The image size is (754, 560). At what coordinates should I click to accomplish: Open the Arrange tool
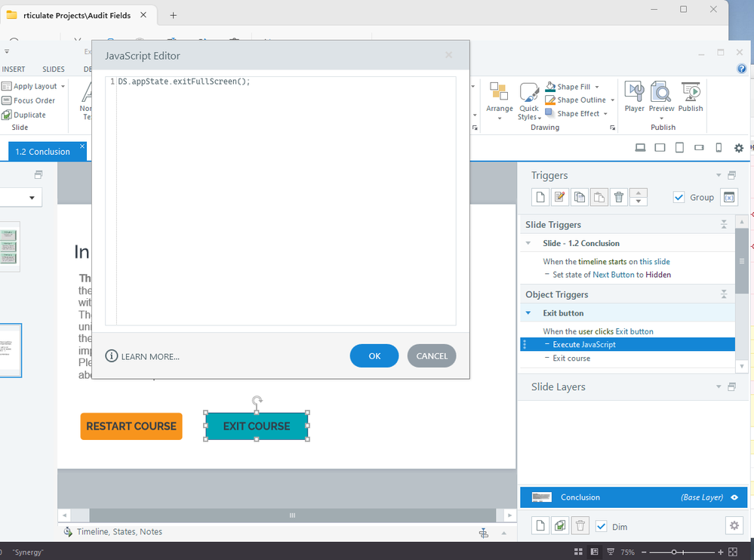pos(499,98)
